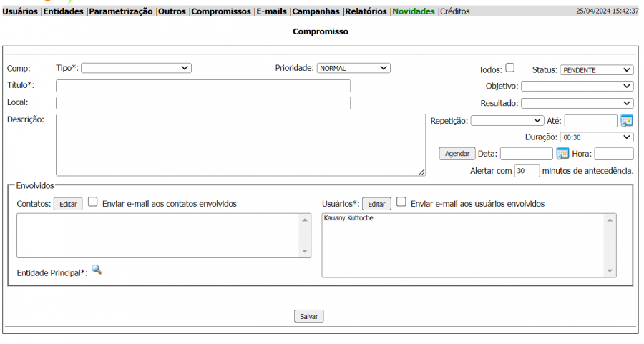Open calendar picker next to Até field
This screenshot has height=344, width=644.
(x=627, y=121)
